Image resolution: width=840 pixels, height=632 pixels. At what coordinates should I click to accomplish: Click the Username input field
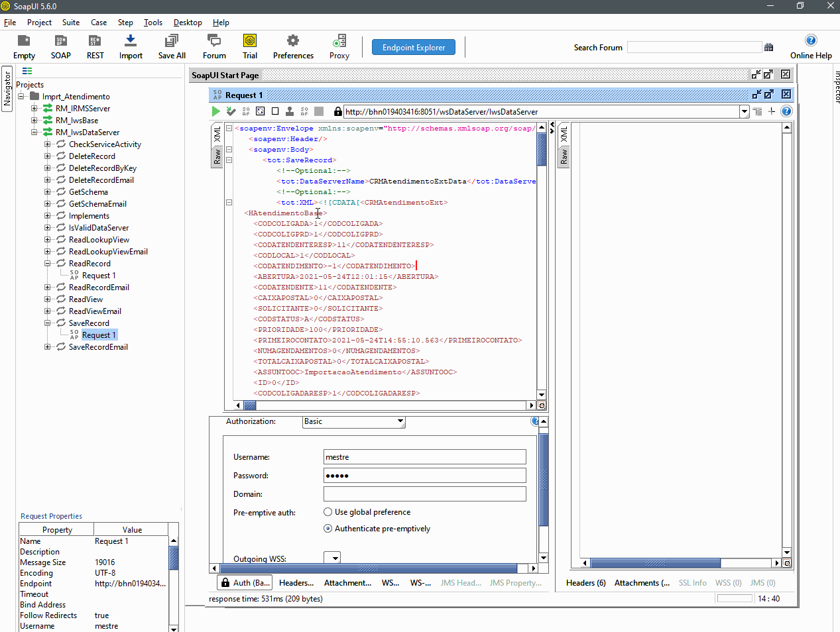(x=425, y=457)
